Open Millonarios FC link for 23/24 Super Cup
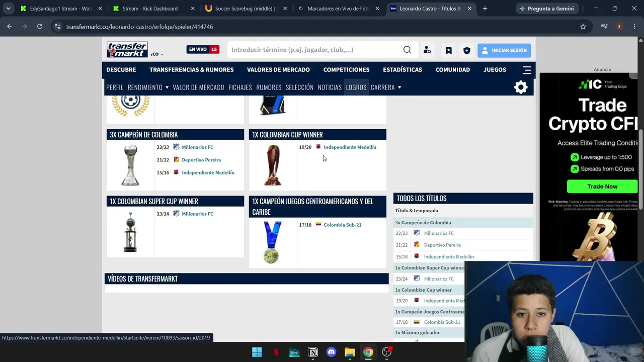644x362 pixels. [197, 214]
